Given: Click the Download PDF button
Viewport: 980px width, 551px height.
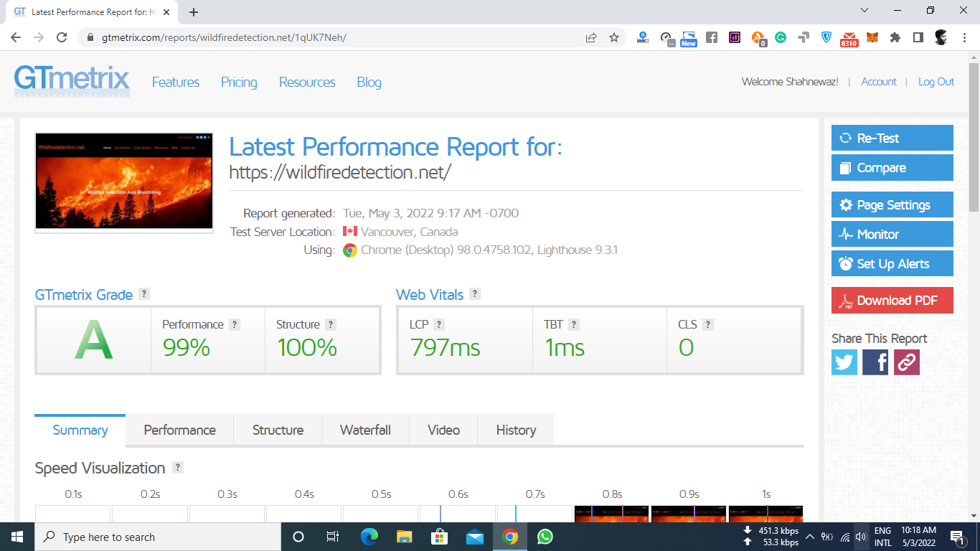Looking at the screenshot, I should [892, 301].
